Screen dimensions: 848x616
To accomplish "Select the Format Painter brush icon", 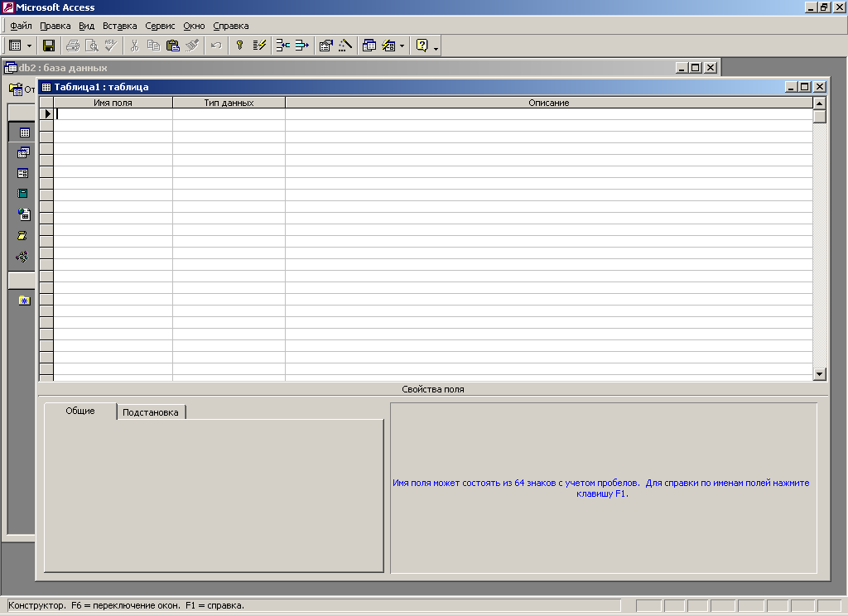I will click(192, 46).
